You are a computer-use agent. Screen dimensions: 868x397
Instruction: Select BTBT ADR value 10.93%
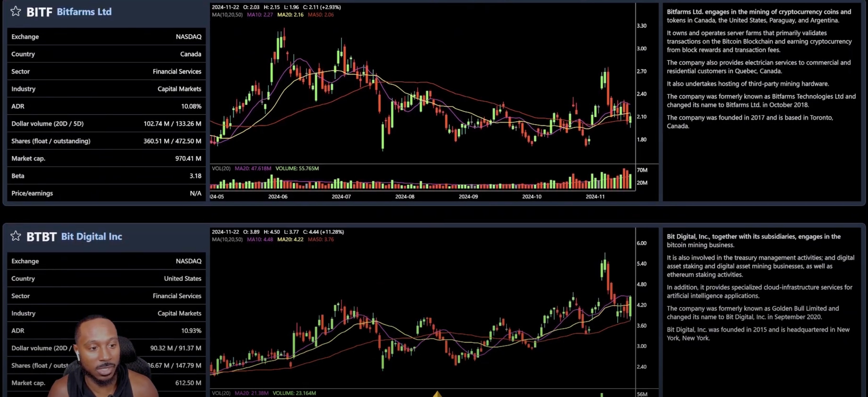click(x=191, y=331)
